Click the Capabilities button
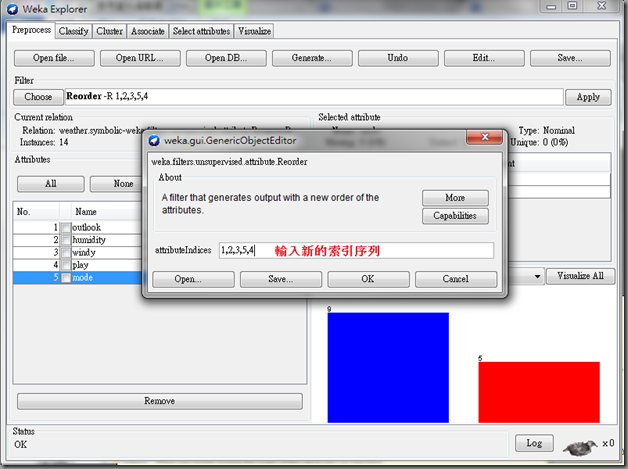 point(455,216)
